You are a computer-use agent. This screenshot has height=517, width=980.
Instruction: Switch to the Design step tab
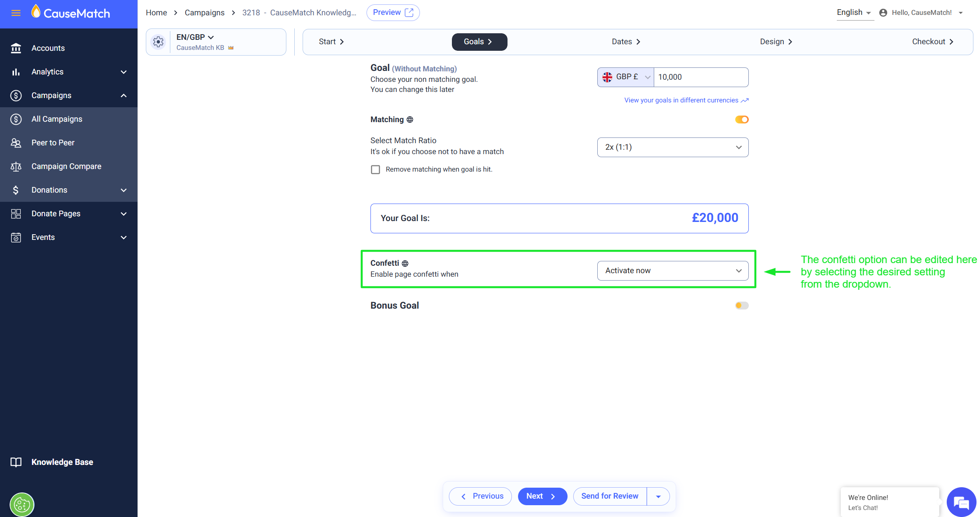pos(776,42)
